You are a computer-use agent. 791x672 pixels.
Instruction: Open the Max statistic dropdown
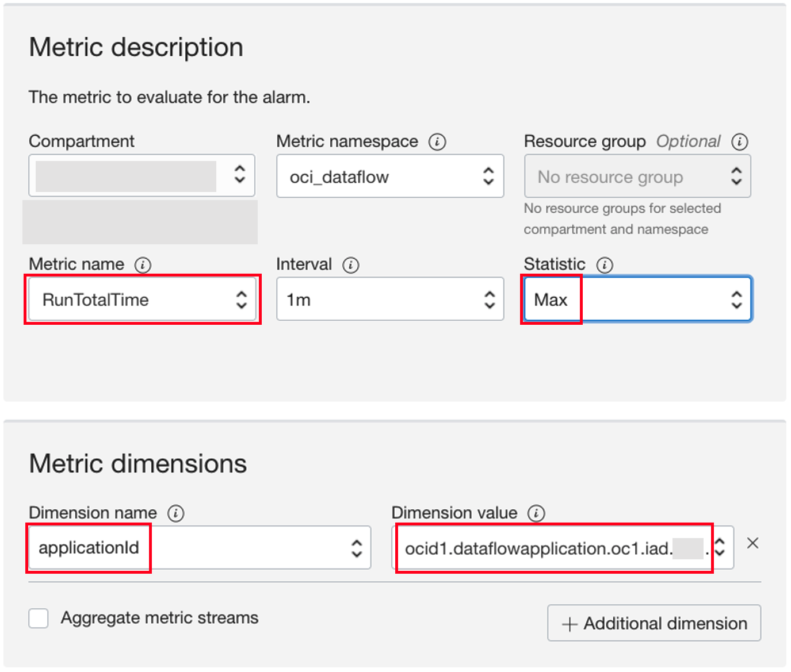click(637, 299)
